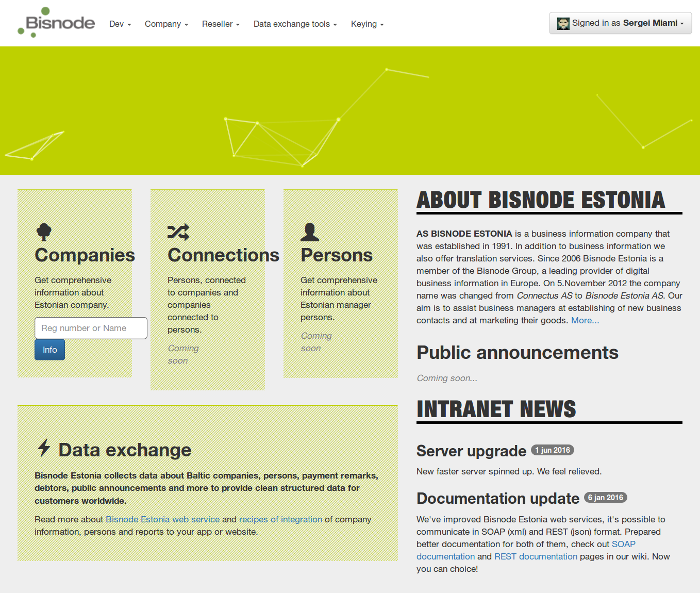Click the Bisnode logo
Screen dimensions: 700x593
click(56, 22)
